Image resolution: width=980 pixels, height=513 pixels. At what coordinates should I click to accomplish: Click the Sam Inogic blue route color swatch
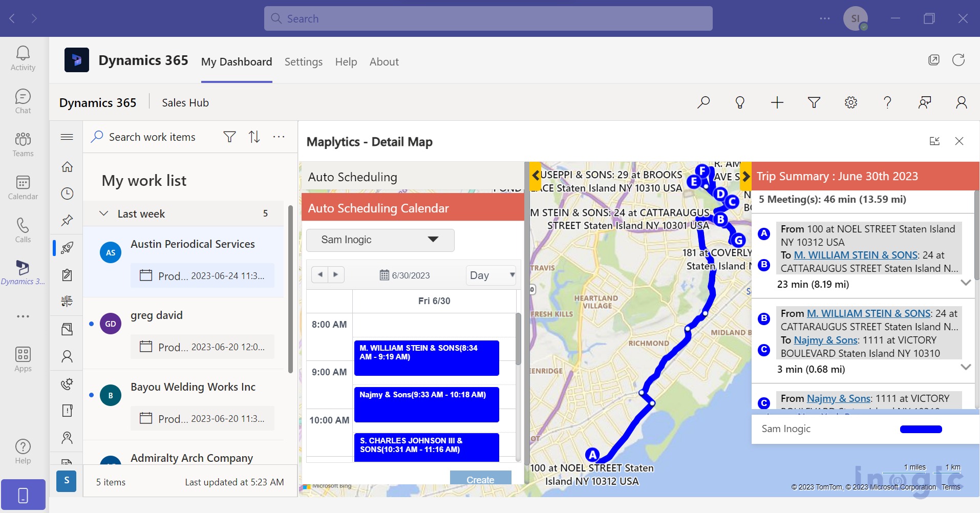[921, 429]
